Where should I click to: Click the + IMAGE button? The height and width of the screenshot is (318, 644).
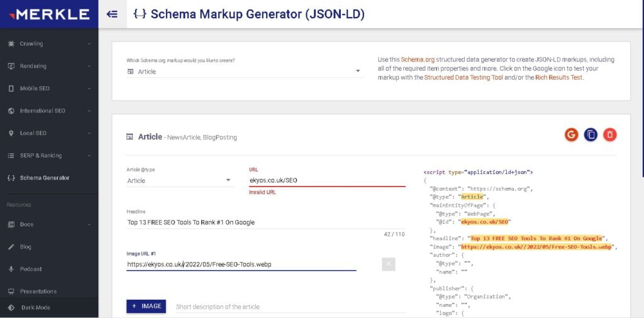(x=146, y=306)
